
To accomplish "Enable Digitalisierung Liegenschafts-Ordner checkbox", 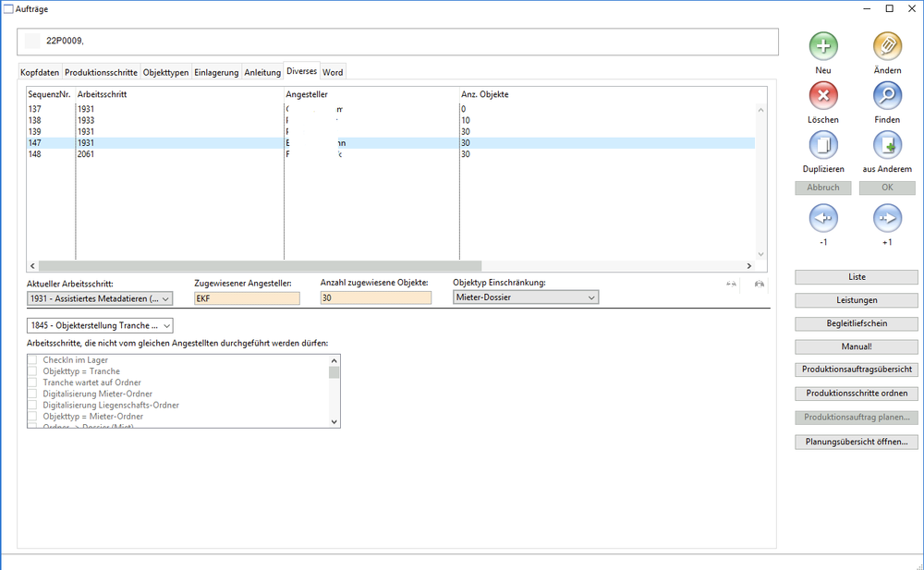I will pyautogui.click(x=33, y=405).
